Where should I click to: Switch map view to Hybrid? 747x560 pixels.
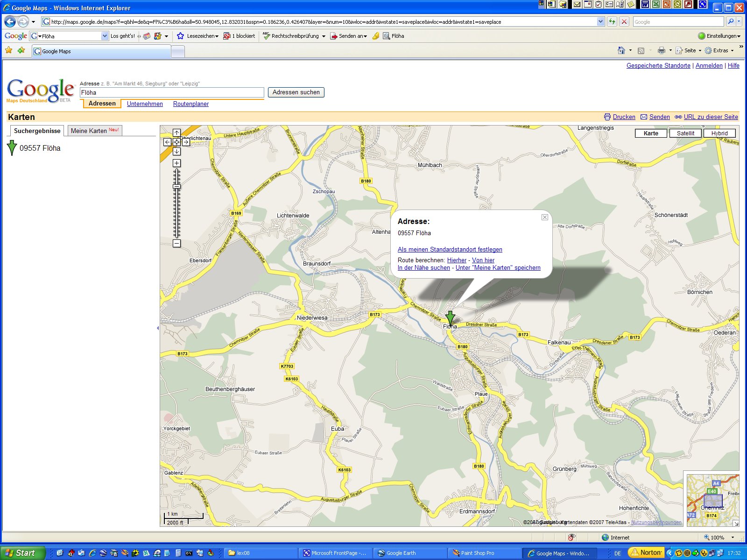point(719,133)
